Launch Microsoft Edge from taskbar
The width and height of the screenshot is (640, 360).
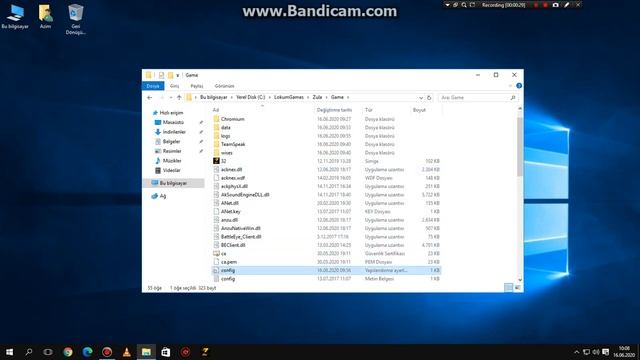tap(87, 352)
